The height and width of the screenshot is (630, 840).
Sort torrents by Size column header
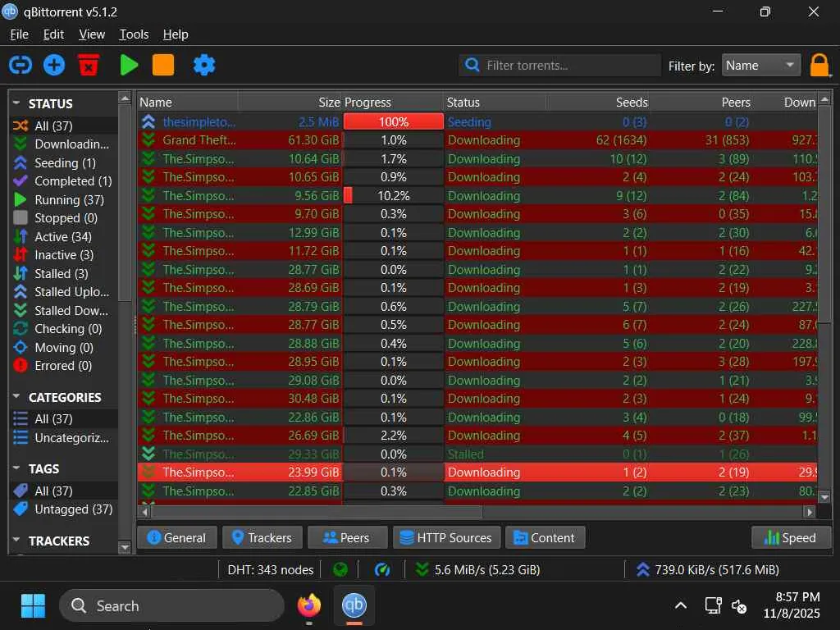(290, 103)
